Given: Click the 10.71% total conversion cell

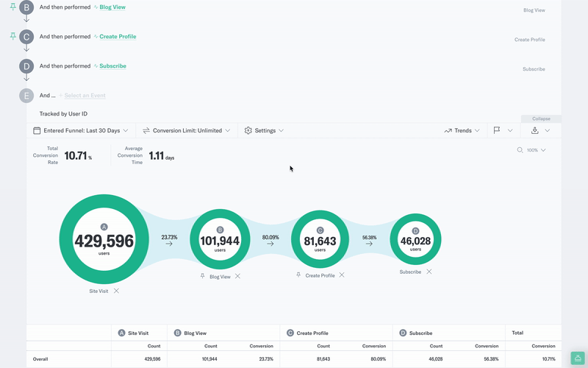Looking at the screenshot, I should [x=548, y=359].
